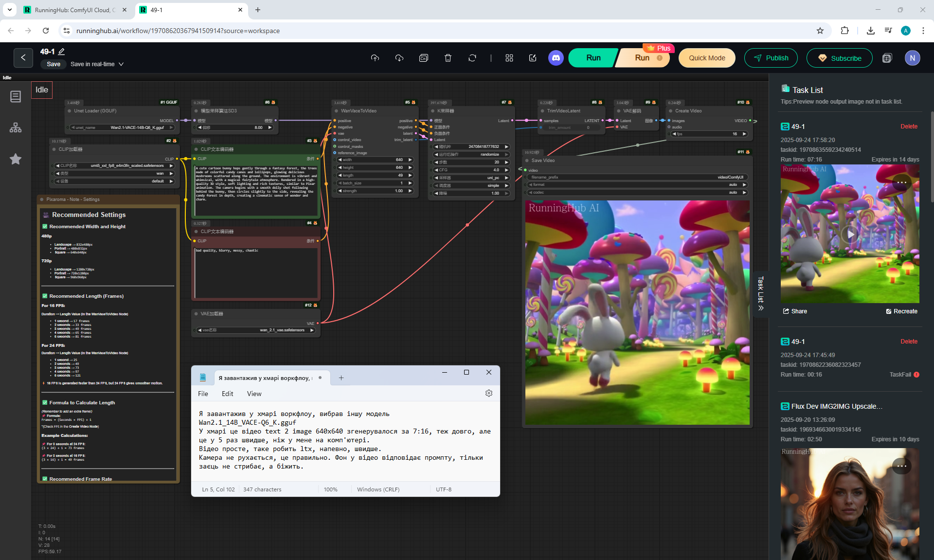Click the cloud download workflow icon
Screen dimensions: 934x560
pos(399,58)
